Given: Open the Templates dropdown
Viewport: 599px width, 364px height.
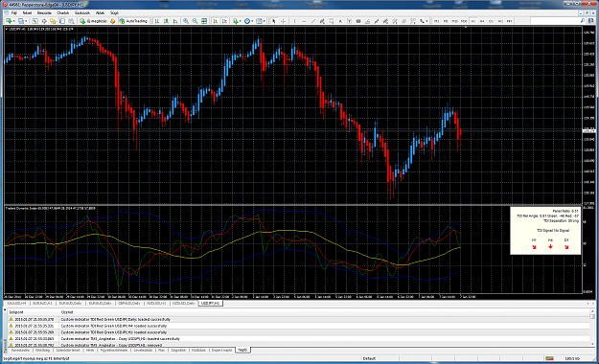Looking at the screenshot, I should point(261,21).
